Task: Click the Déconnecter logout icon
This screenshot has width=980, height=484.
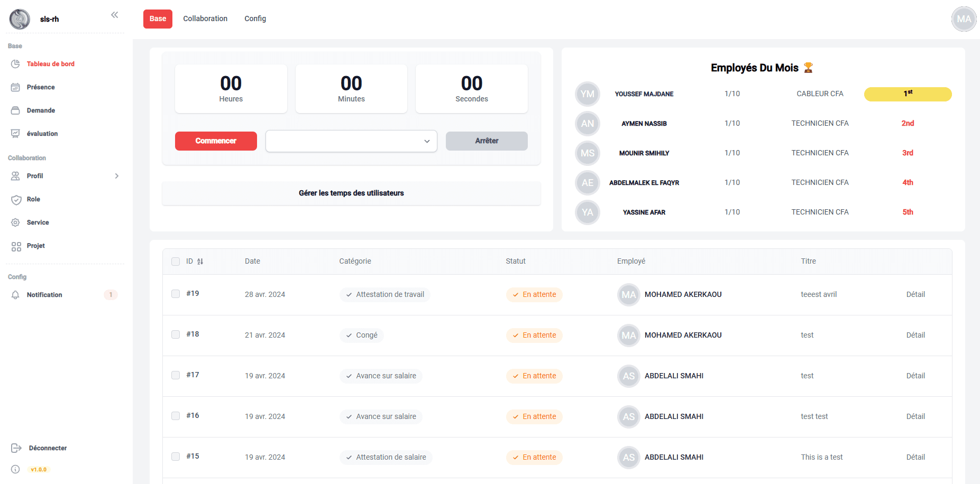Action: 16,448
